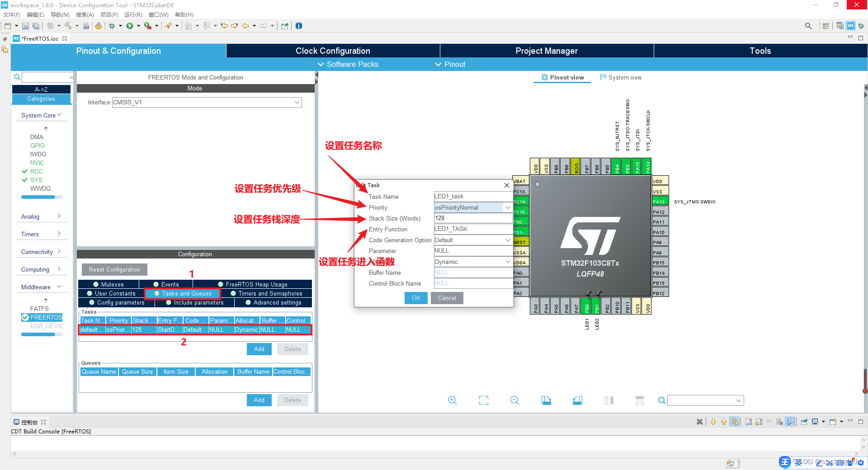
Task: Click the new file wizard icon
Action: (x=8, y=26)
